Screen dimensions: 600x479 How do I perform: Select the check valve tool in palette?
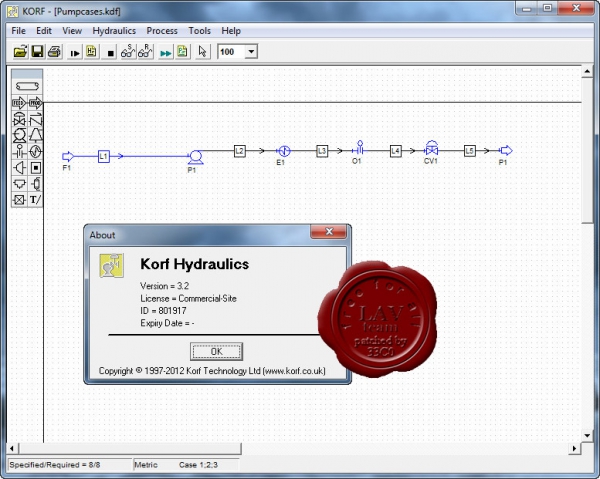pyautogui.click(x=35, y=119)
